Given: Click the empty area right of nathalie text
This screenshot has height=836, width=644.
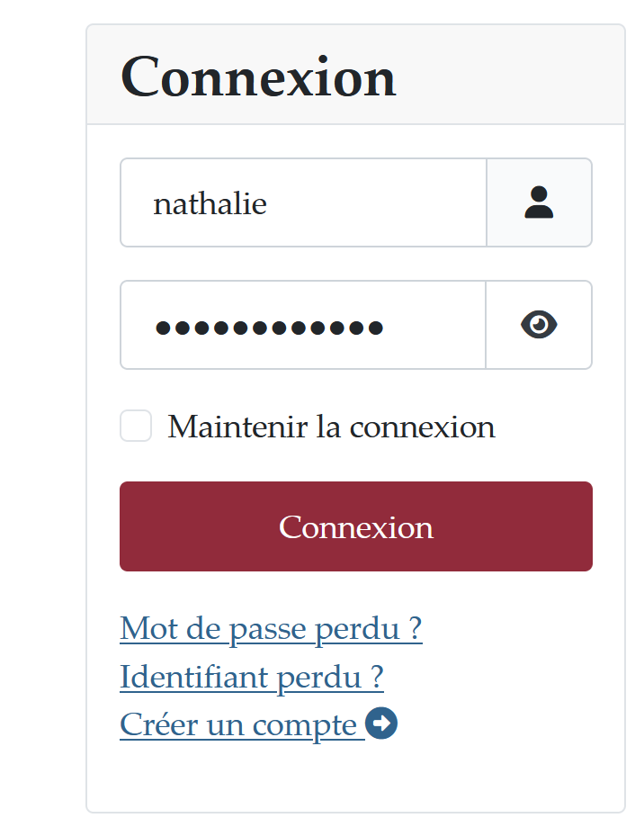Looking at the screenshot, I should click(x=387, y=202).
